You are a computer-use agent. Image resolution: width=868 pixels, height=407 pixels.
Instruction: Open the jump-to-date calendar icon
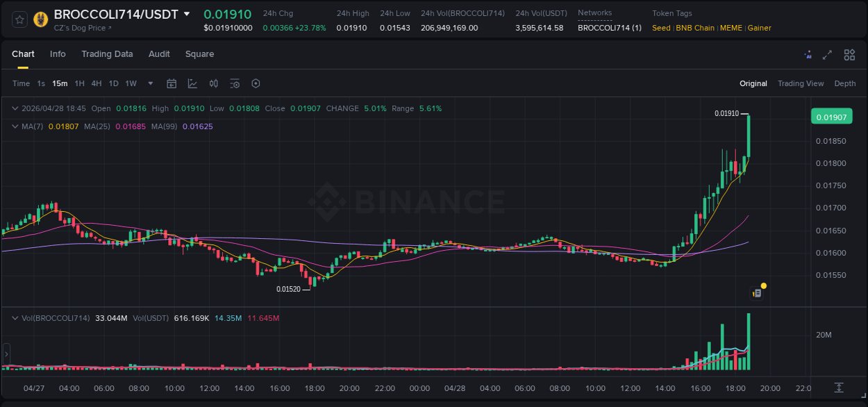click(172, 83)
